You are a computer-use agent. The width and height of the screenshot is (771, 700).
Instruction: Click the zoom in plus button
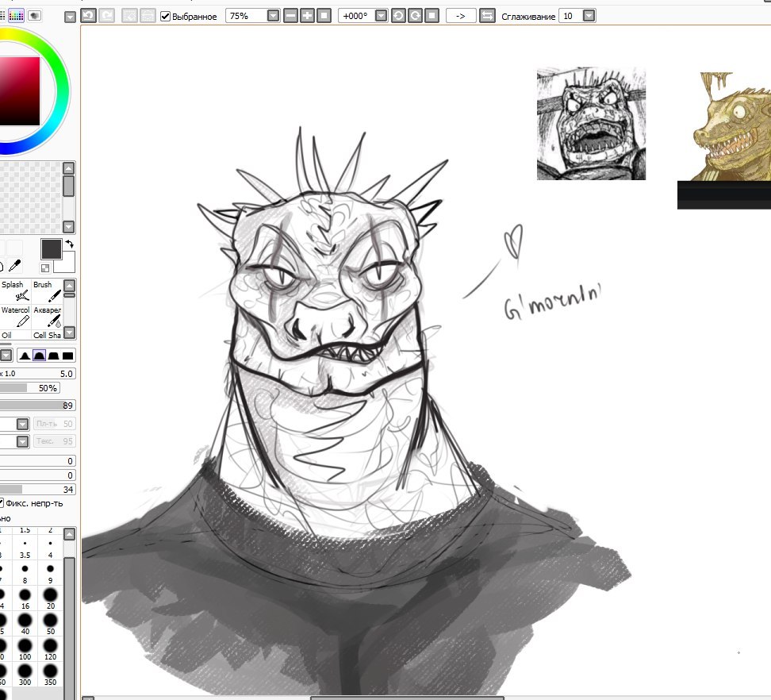tap(307, 16)
